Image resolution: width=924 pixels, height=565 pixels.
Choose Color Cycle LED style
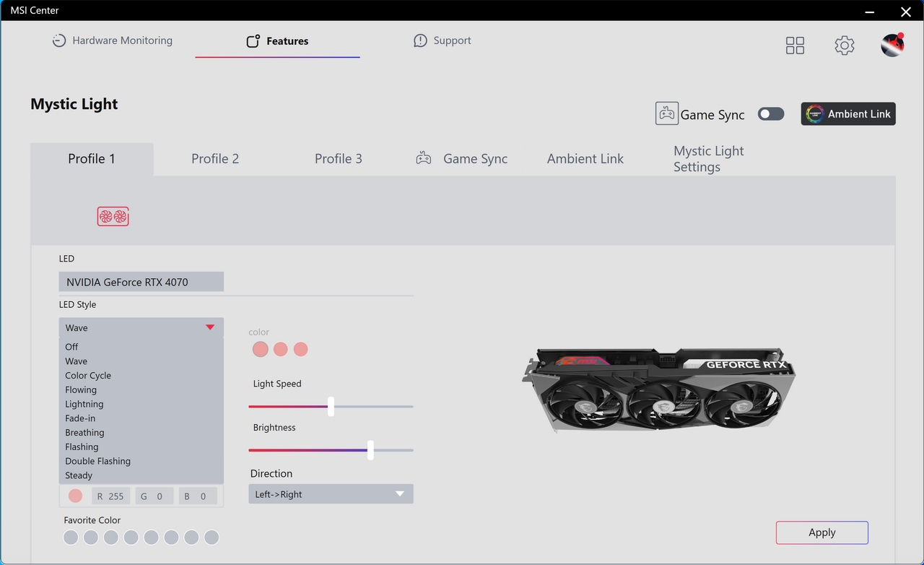coord(141,376)
